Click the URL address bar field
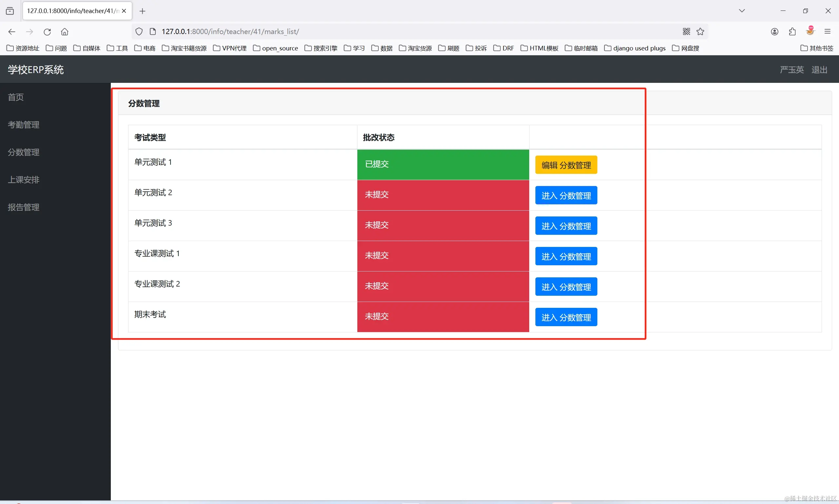Image resolution: width=839 pixels, height=504 pixels. [x=408, y=31]
